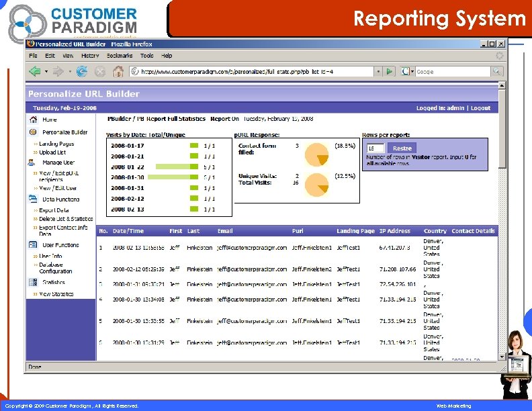Click the Contact Details column header
The width and height of the screenshot is (532, 411).
click(474, 231)
